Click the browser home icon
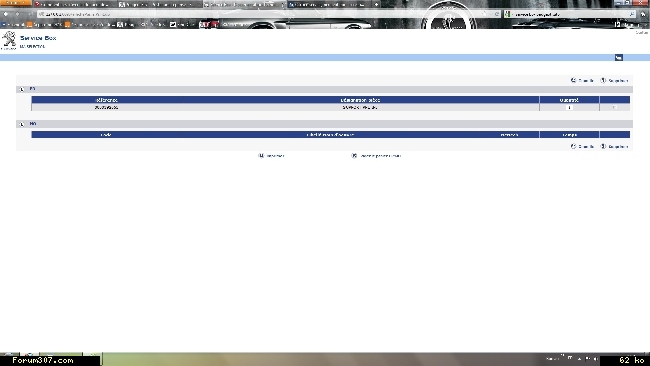650x366 pixels. point(643,14)
